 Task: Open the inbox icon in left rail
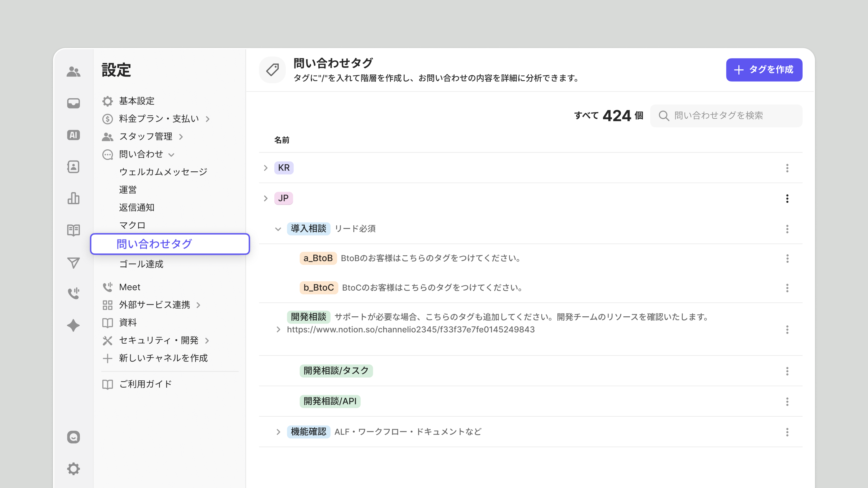click(73, 103)
